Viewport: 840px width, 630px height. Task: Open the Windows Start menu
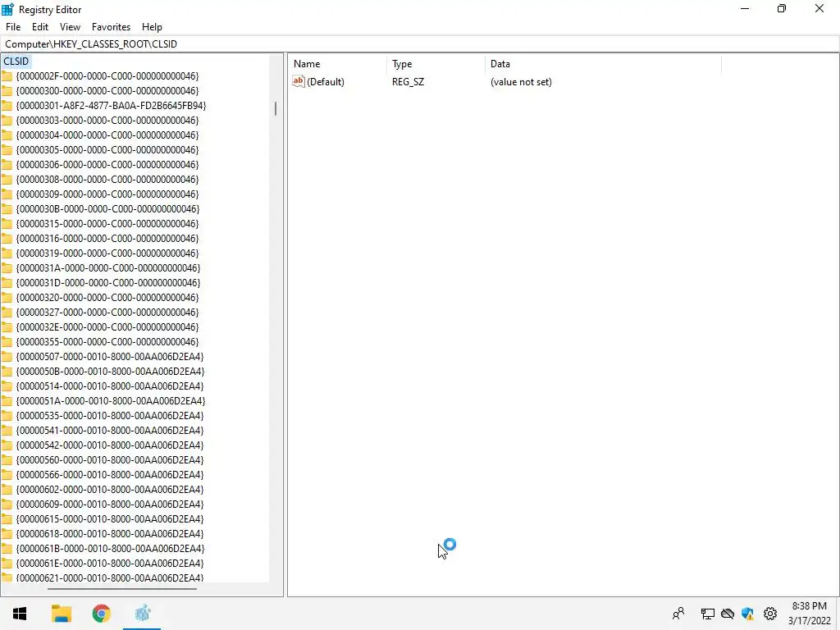pyautogui.click(x=20, y=614)
